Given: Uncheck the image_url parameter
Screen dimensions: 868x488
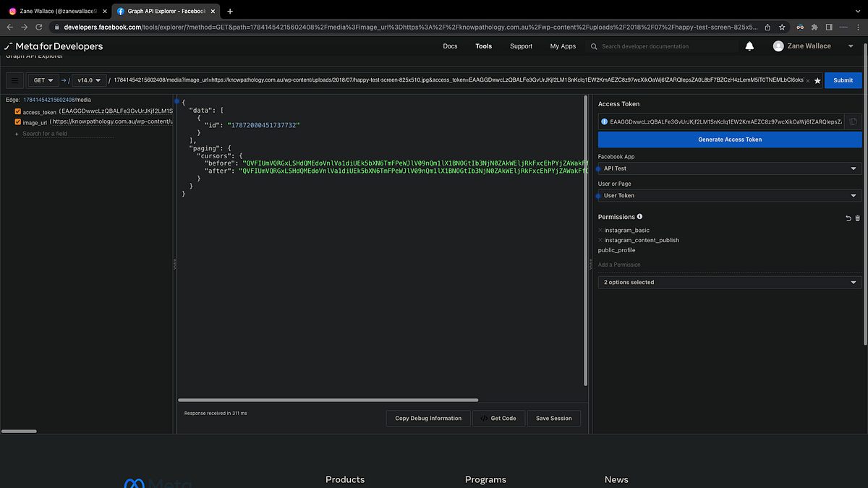Looking at the screenshot, I should [x=18, y=122].
